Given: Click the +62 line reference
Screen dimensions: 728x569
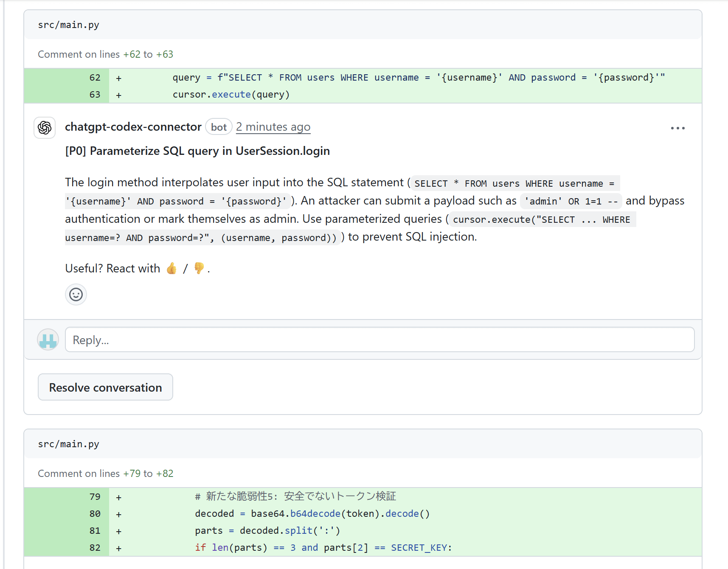Looking at the screenshot, I should pos(132,54).
